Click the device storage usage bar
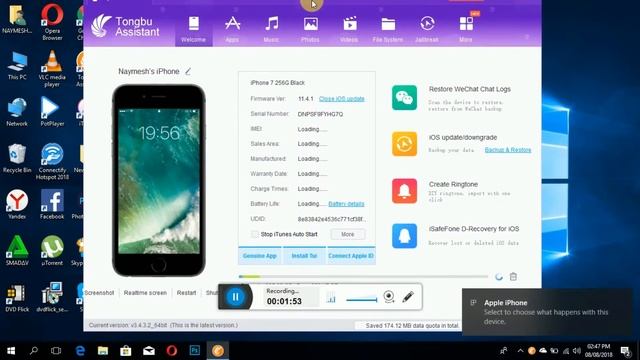Screen dimensions: 640x360 pos(363,277)
